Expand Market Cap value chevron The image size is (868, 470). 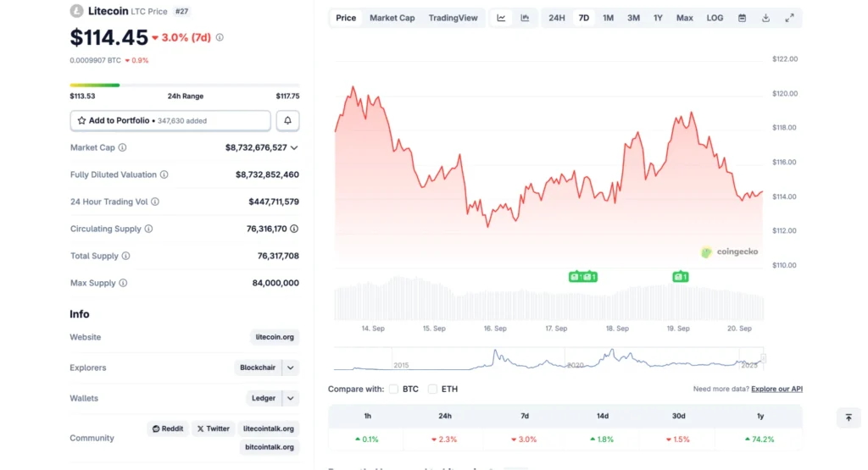click(x=294, y=147)
